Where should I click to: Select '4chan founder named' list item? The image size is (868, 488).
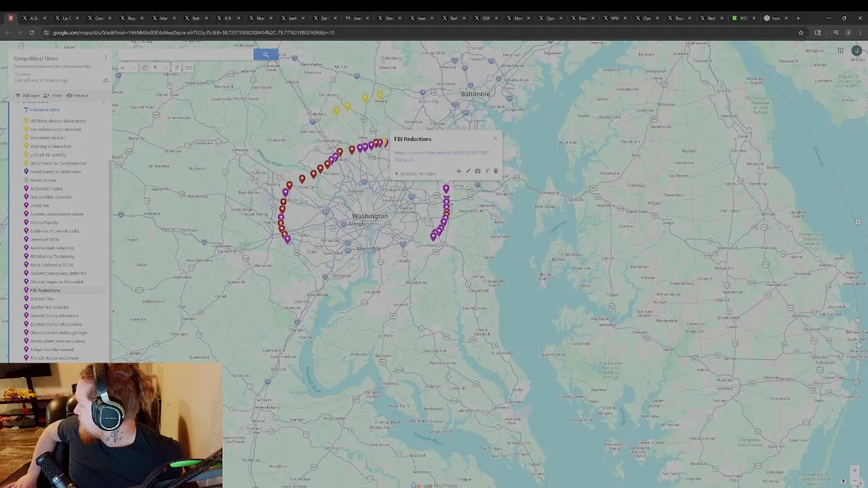[x=52, y=350]
